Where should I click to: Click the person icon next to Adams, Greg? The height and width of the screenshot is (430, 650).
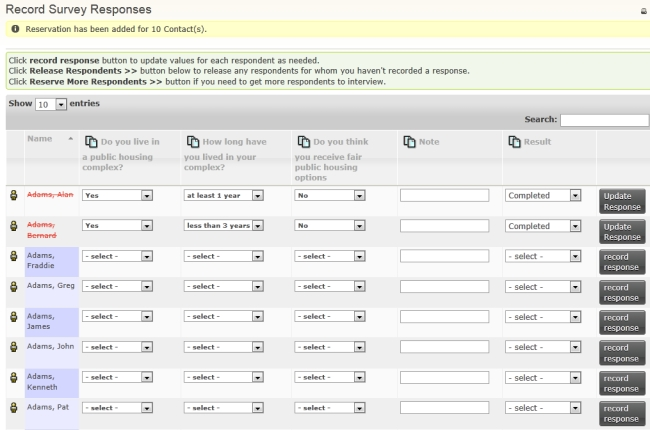click(x=14, y=287)
